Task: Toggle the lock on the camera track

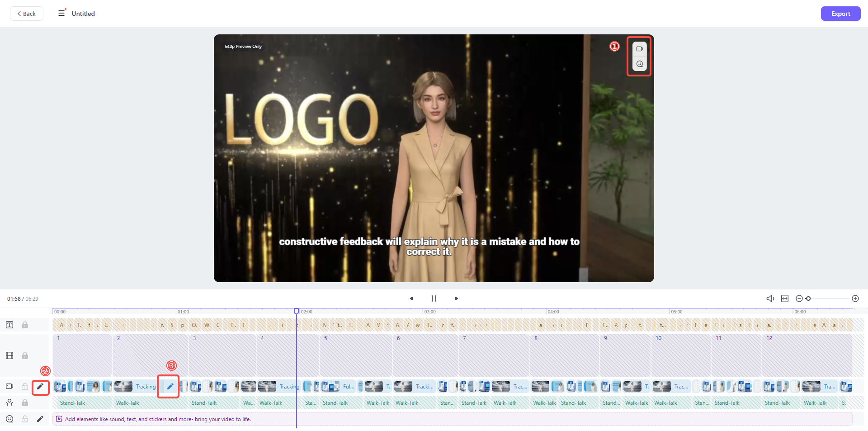Action: (25, 386)
